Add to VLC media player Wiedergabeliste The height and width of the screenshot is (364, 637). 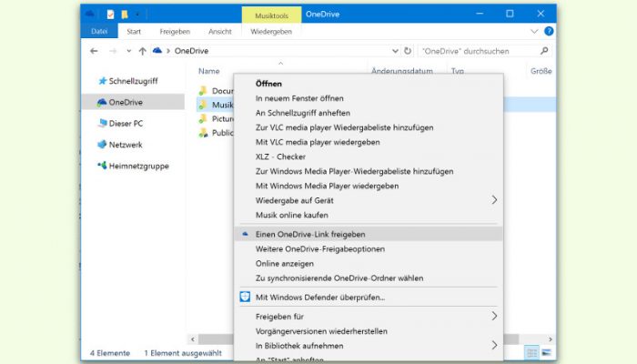coord(369,127)
